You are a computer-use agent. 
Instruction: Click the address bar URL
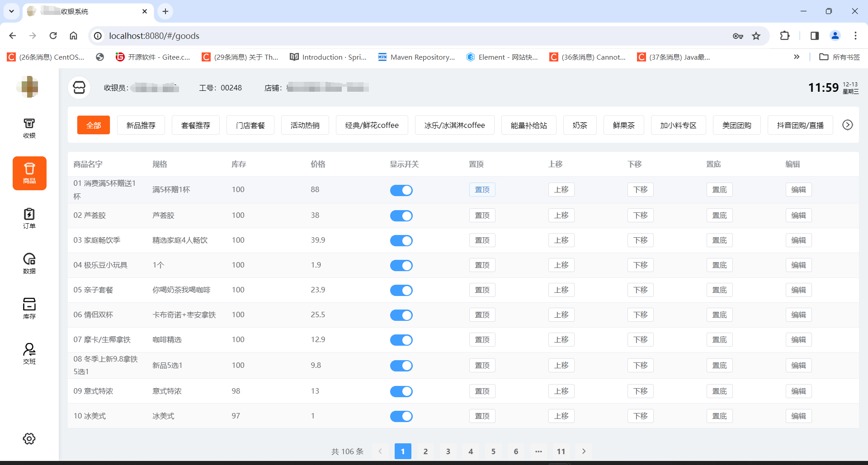point(154,36)
